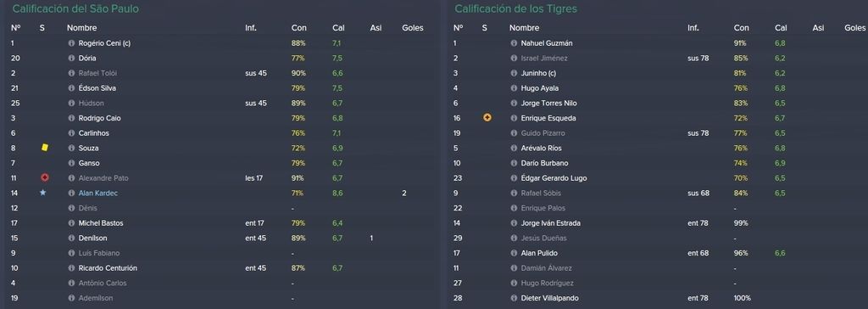
Task: Click the info icon beside Rafael Sóbis
Action: click(x=514, y=193)
